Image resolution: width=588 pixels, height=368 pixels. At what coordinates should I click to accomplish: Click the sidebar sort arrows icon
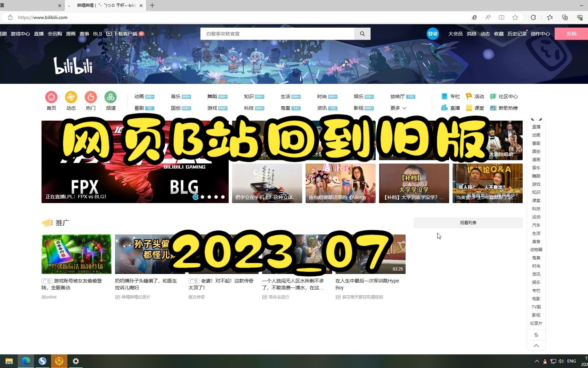[x=536, y=335]
